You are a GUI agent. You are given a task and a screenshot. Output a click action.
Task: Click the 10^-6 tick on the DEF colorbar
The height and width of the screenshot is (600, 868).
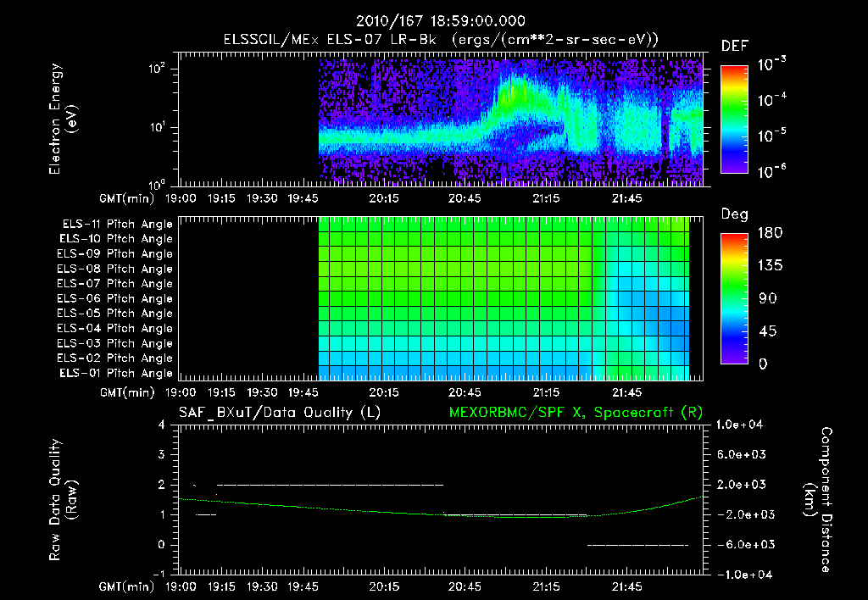pos(771,171)
